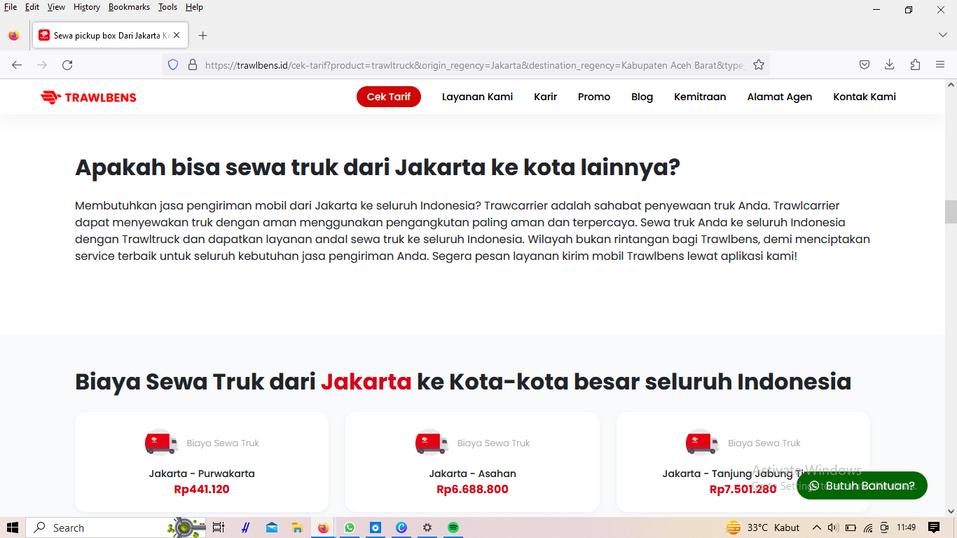The width and height of the screenshot is (957, 538).
Task: Open the List all tabs dropdown
Action: (942, 35)
